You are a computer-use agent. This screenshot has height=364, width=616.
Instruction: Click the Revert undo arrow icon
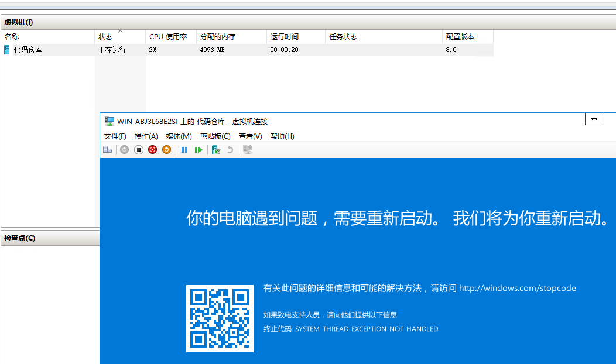(230, 150)
